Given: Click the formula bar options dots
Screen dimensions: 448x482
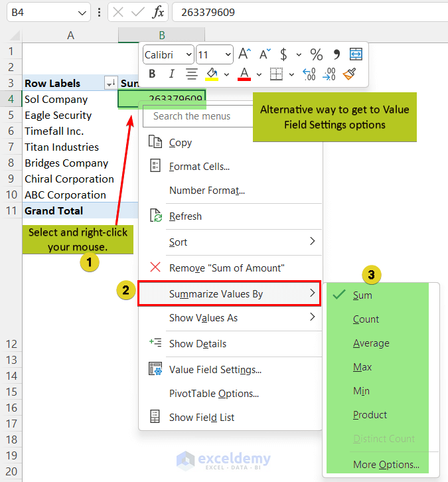Looking at the screenshot, I should tap(99, 13).
